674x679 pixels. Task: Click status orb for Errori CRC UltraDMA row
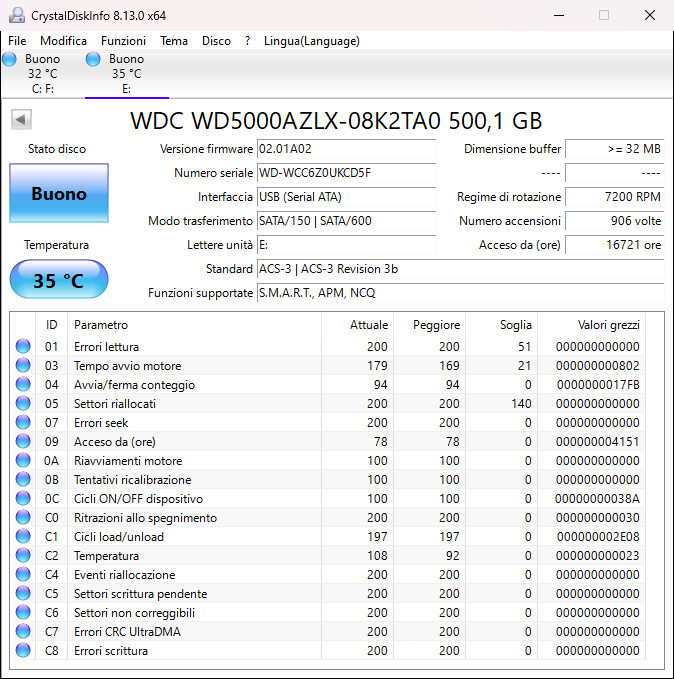[x=23, y=632]
